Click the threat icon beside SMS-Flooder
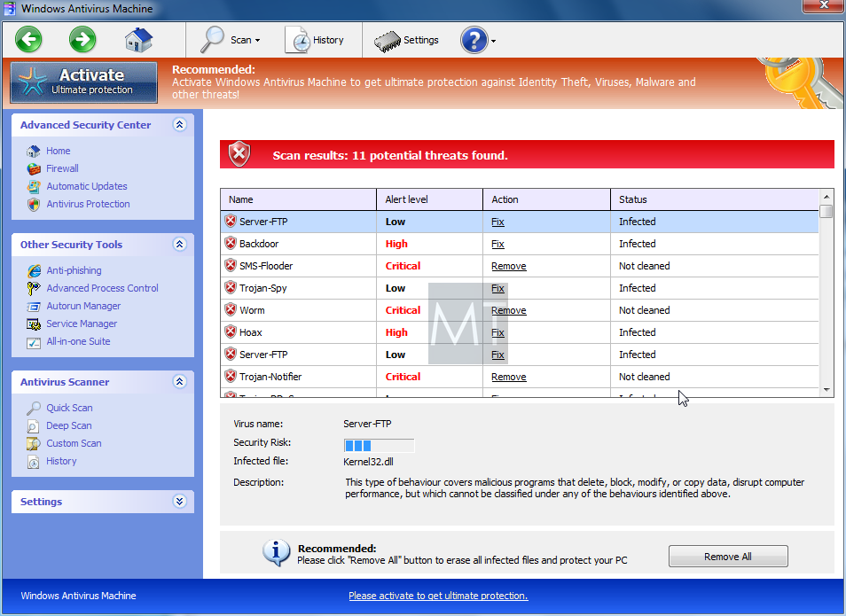This screenshot has width=846, height=616. coord(231,266)
